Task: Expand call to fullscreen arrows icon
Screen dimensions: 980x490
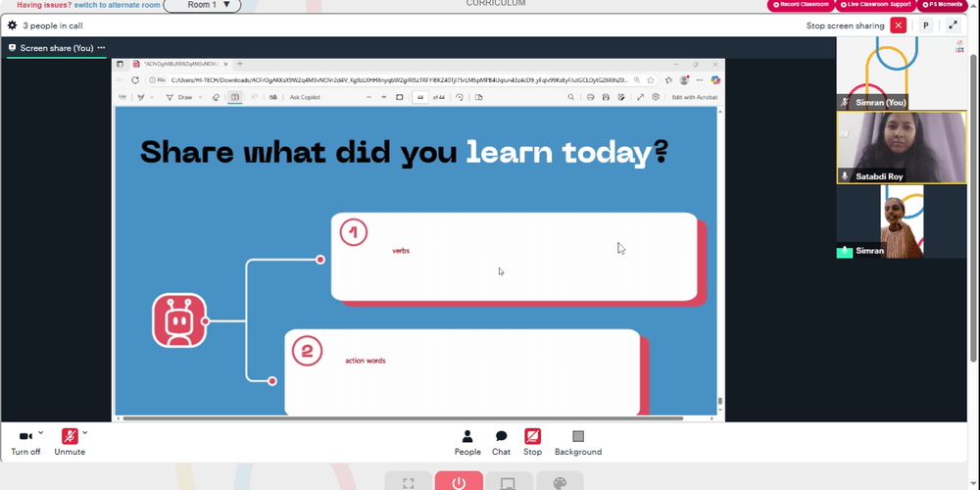Action: point(953,25)
